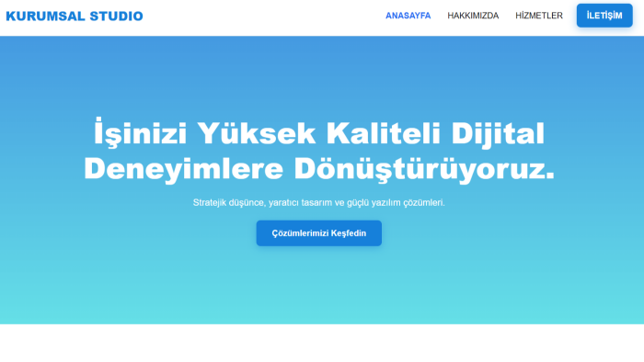Select the hero headline İşinizi Yüksek Kaliteli Dijital
The height and width of the screenshot is (362, 644).
point(319,133)
